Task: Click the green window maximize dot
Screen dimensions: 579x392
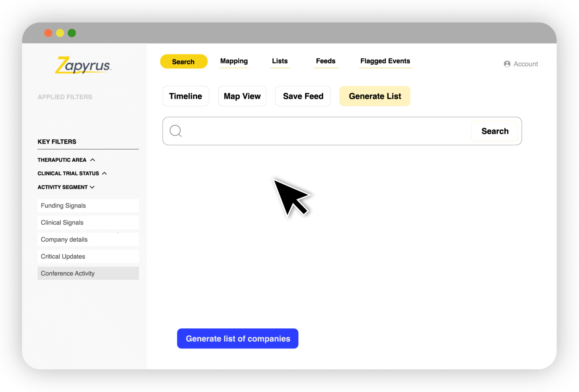Action: (x=72, y=33)
